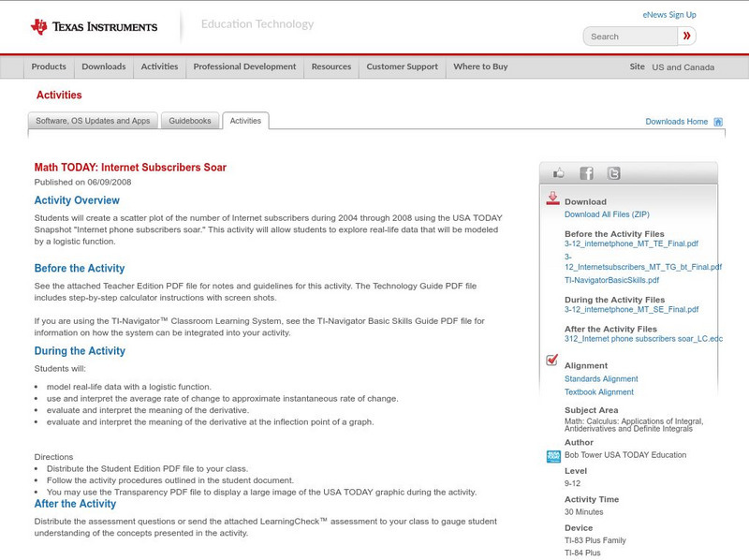Click the Subject Area label
Viewport: 749px width, 560px height.
click(x=592, y=410)
